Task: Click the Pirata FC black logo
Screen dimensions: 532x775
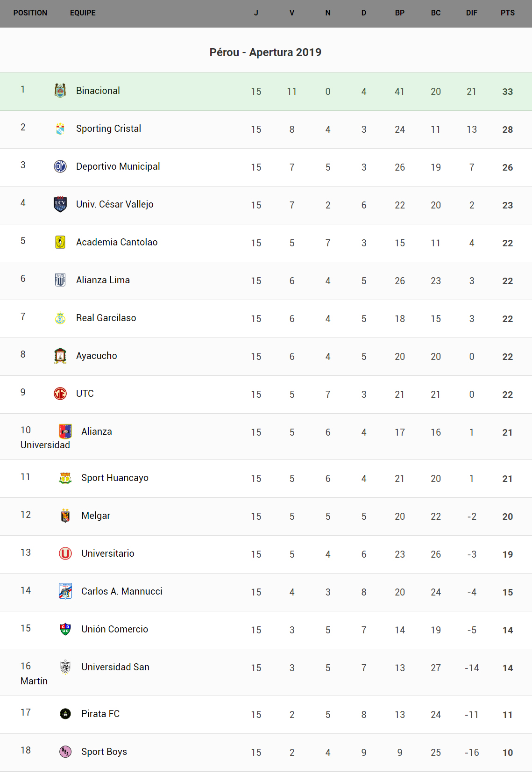Action: (x=65, y=714)
